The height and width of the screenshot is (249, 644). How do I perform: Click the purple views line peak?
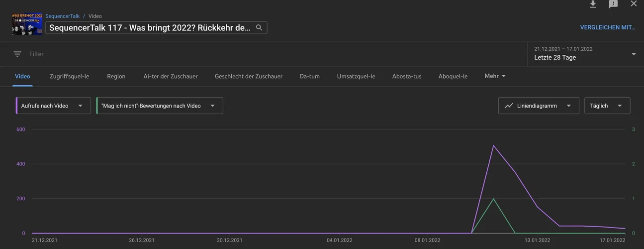[493, 145]
